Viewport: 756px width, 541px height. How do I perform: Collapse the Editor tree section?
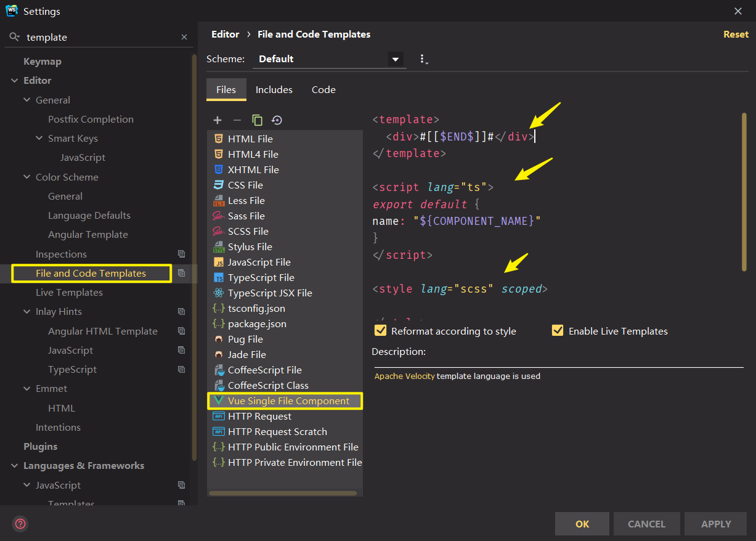pos(15,81)
